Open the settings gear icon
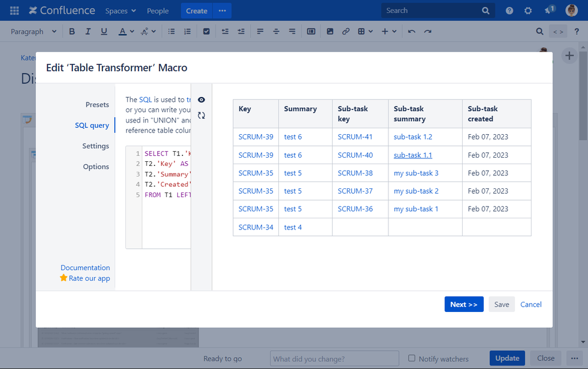Screen dimensions: 588x369 pos(528,11)
